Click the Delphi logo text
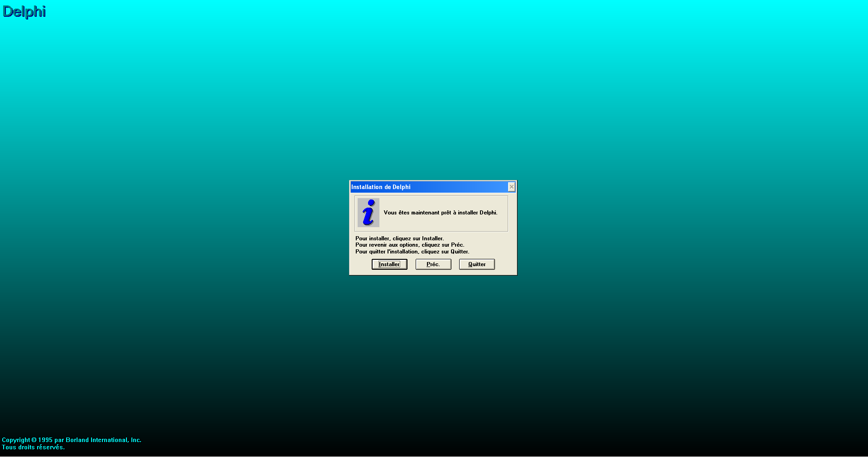This screenshot has width=868, height=457. click(24, 11)
